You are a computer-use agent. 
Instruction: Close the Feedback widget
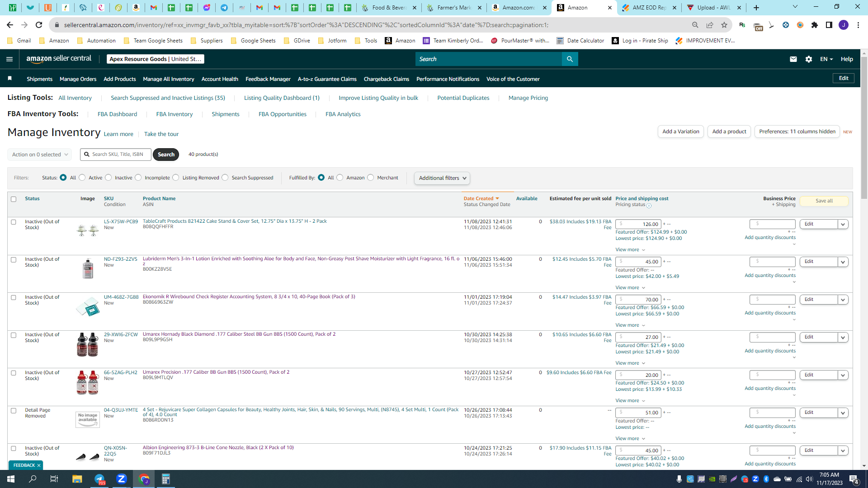click(x=39, y=465)
